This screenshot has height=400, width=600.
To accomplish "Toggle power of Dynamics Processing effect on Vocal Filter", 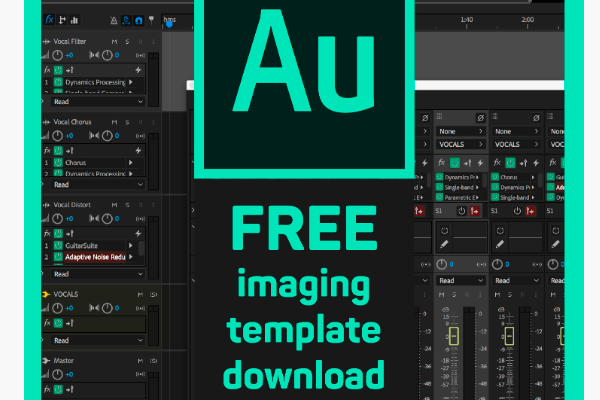I will tap(58, 82).
